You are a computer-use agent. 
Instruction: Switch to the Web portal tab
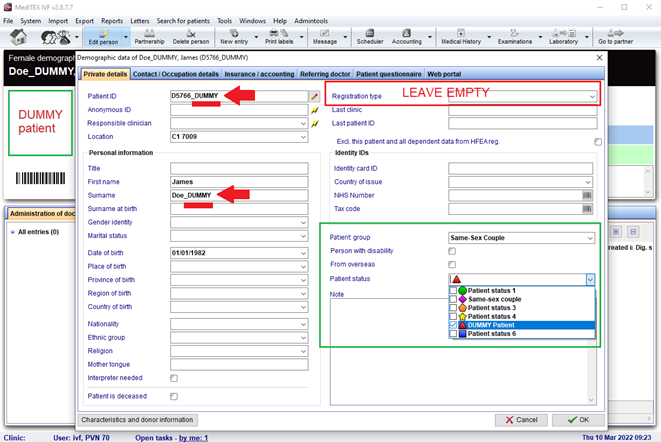click(444, 74)
